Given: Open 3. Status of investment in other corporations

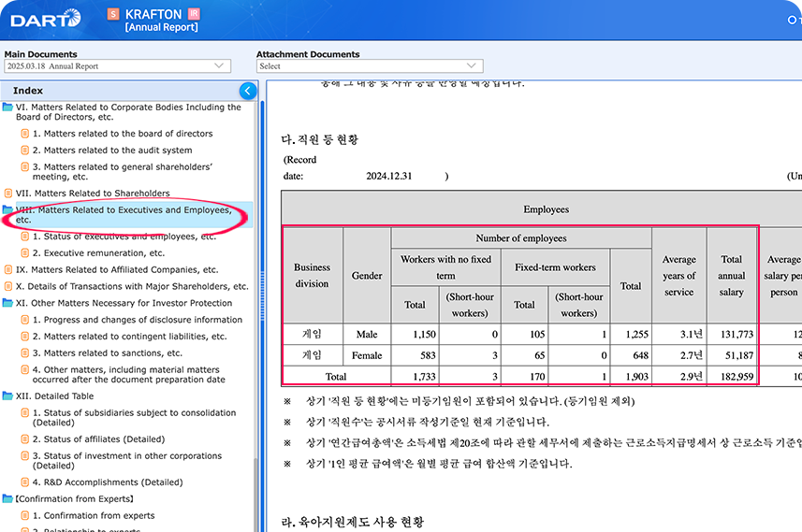Looking at the screenshot, I should 127,460.
